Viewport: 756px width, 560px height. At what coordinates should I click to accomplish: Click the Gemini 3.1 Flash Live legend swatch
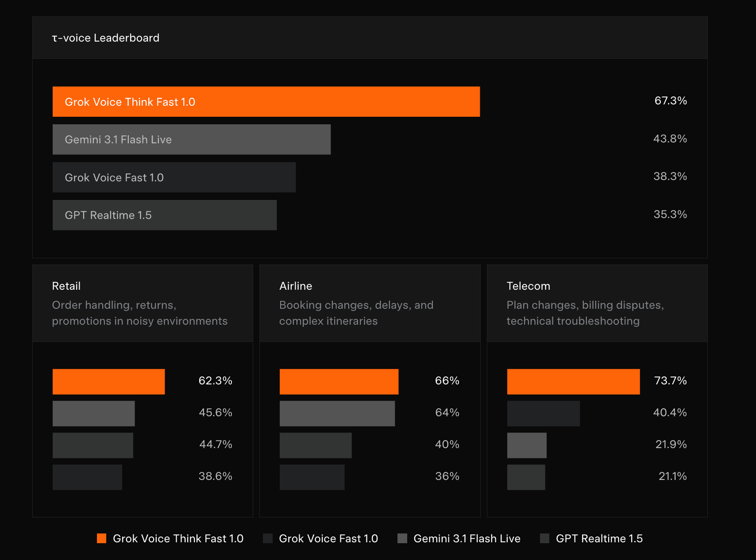[403, 538]
